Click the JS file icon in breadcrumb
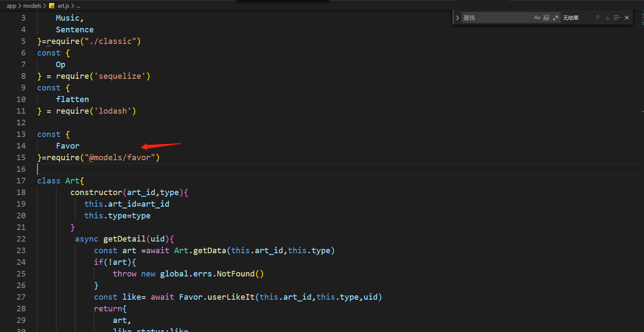The width and height of the screenshot is (644, 332). point(52,6)
